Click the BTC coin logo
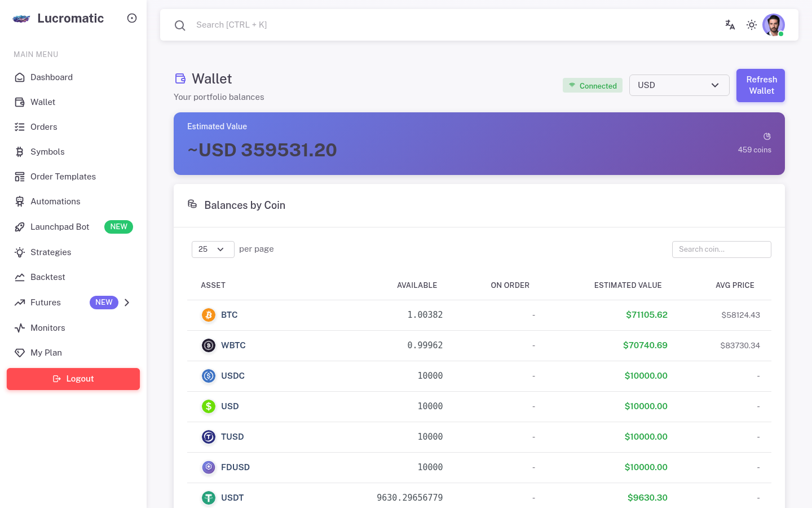The width and height of the screenshot is (812, 508). point(209,315)
